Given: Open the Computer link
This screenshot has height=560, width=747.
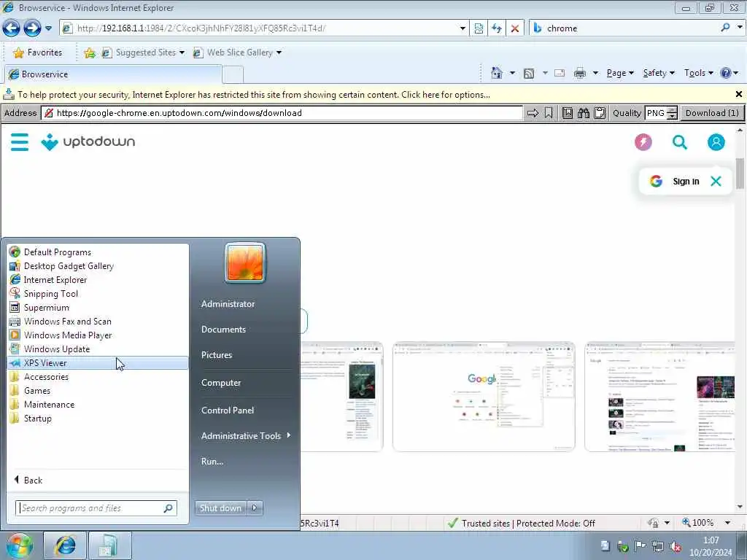Looking at the screenshot, I should [x=220, y=382].
